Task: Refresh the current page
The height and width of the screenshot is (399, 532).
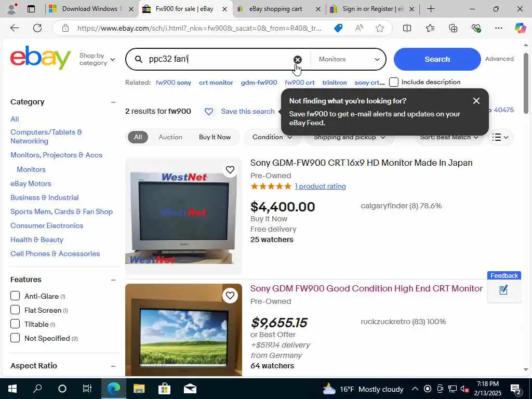Action: (x=37, y=28)
